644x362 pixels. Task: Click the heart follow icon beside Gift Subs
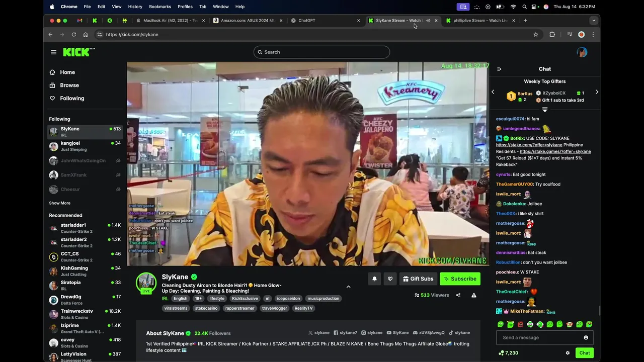click(x=390, y=279)
